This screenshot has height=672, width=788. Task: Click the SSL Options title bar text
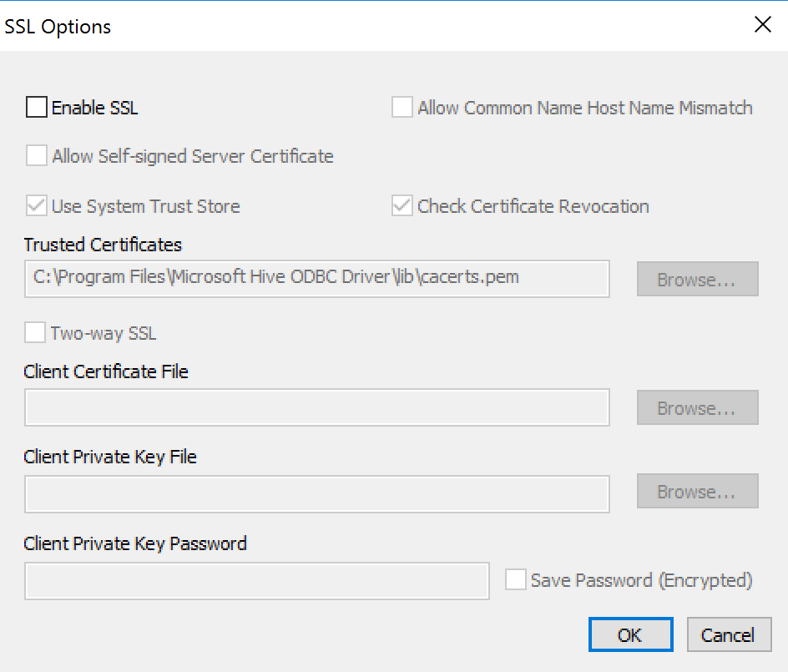[58, 27]
